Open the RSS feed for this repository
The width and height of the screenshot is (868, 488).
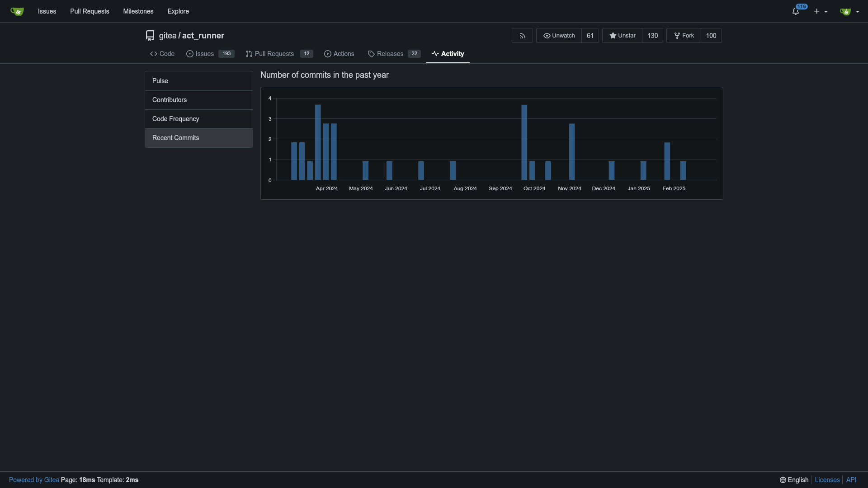coord(522,35)
